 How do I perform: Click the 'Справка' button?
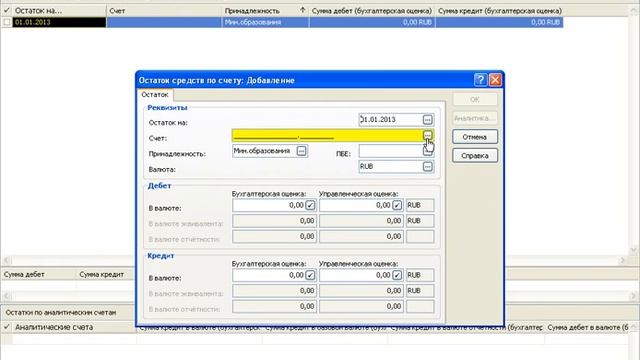(475, 156)
